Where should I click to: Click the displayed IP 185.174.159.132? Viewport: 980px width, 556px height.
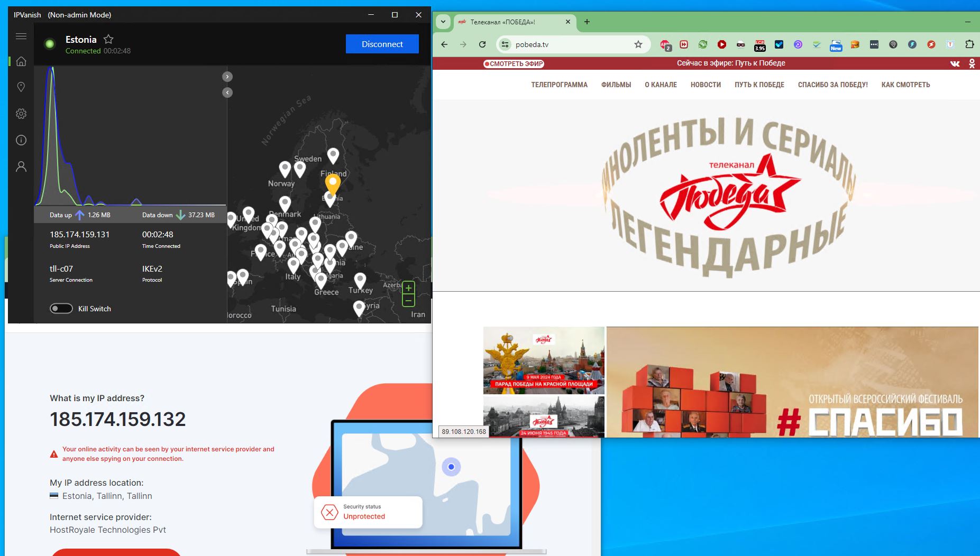pyautogui.click(x=118, y=419)
